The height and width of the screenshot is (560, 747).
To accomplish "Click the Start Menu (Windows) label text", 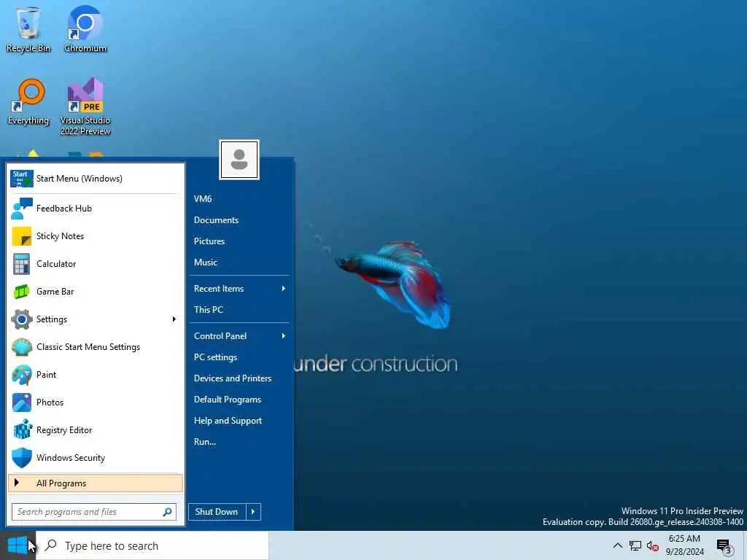I will (x=79, y=179).
